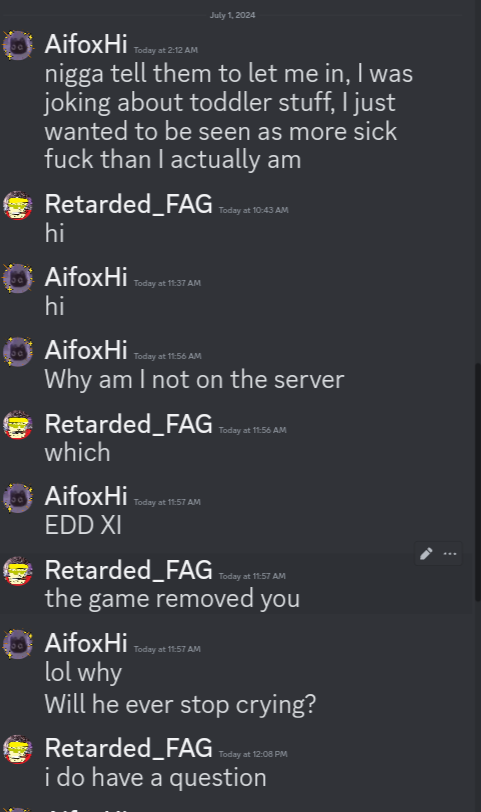
Task: Open the three-dot more options menu
Action: pos(450,554)
